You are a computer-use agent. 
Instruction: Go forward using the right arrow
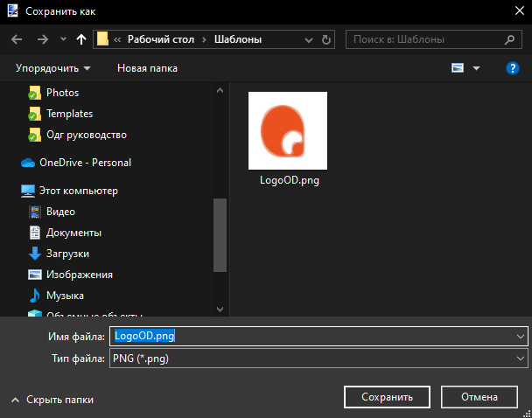tap(43, 39)
